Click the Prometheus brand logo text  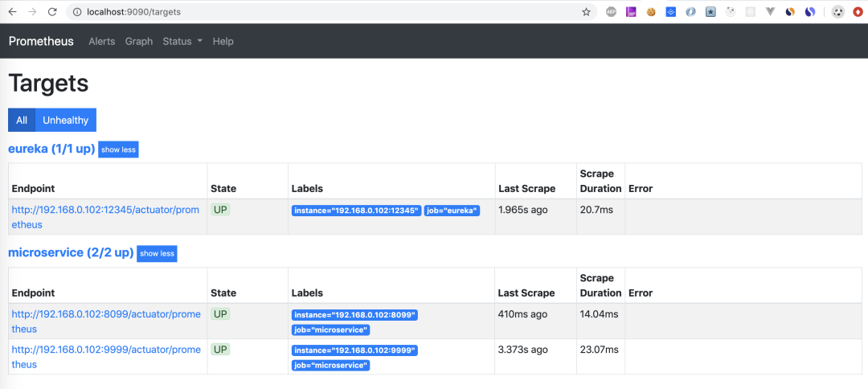pos(41,41)
